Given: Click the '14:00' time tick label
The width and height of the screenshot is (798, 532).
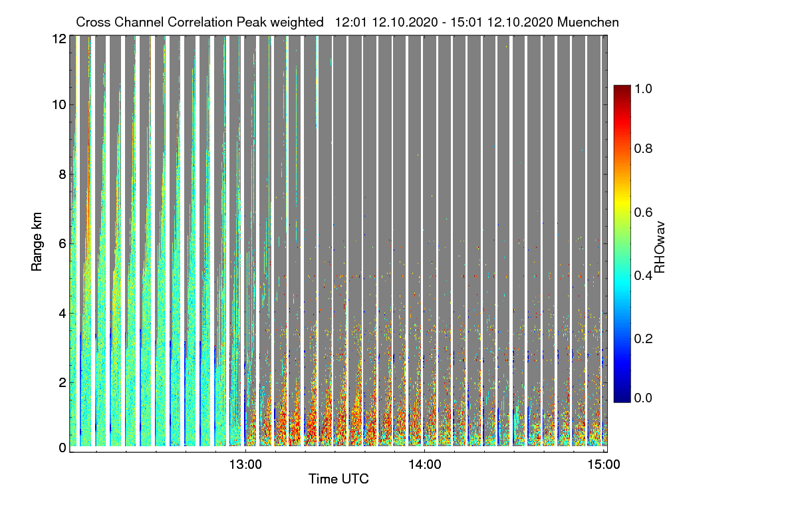Looking at the screenshot, I should tap(425, 465).
